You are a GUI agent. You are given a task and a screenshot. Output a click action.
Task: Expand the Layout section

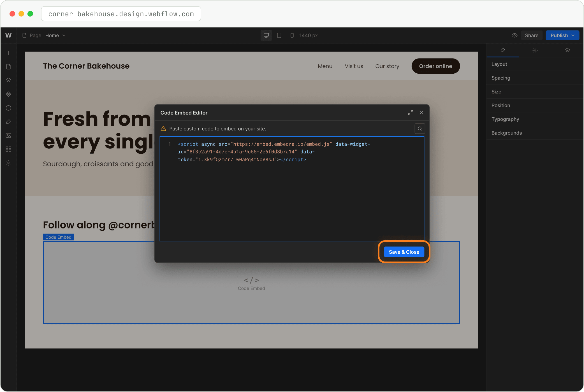coord(535,64)
